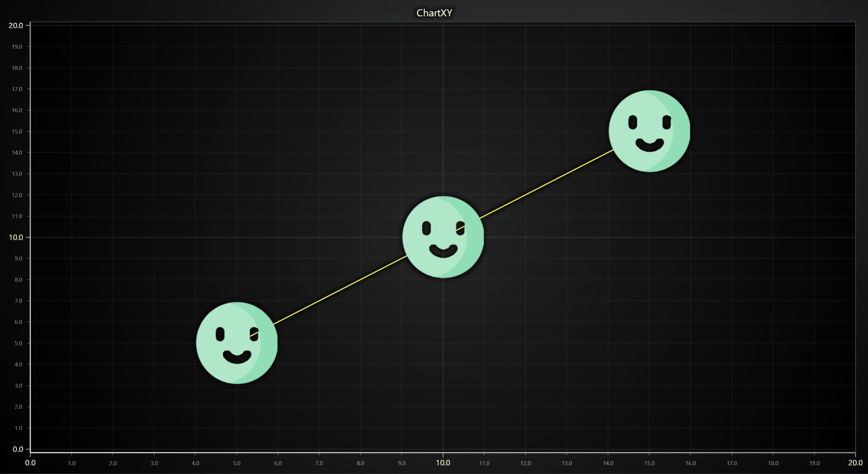Image resolution: width=868 pixels, height=474 pixels.
Task: Click the Y-axis label 6.0
Action: [18, 322]
